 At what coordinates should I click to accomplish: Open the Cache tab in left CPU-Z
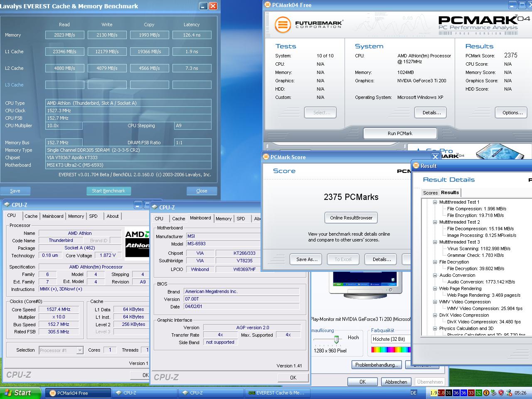[x=31, y=216]
